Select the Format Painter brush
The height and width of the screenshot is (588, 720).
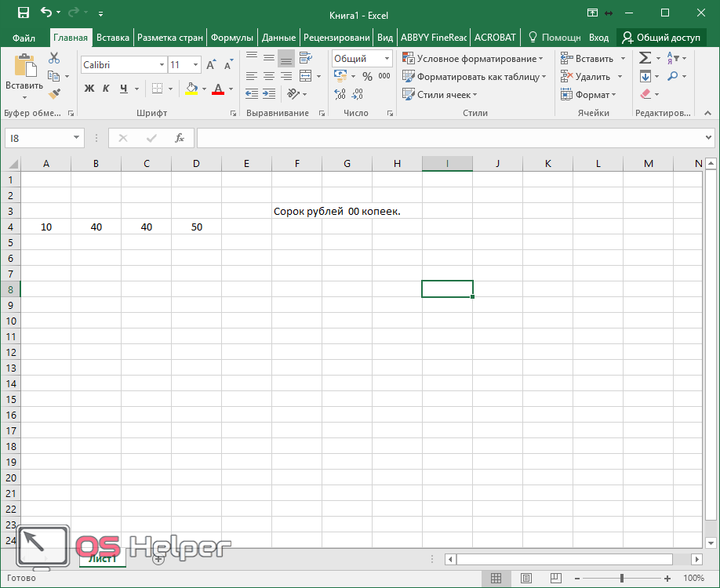coord(54,94)
